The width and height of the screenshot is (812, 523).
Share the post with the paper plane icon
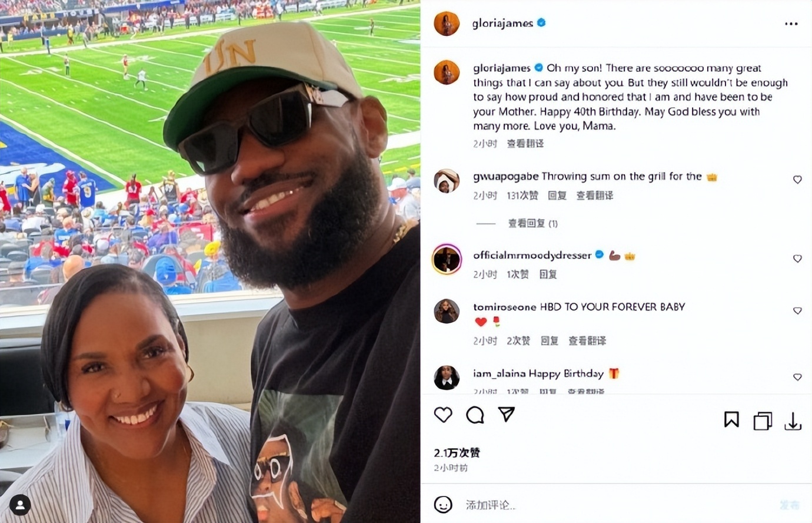507,414
